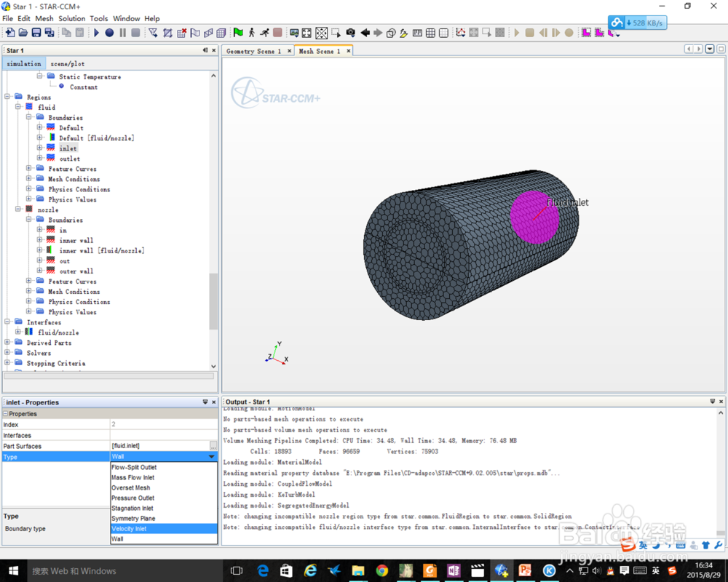Open Google Chrome from the taskbar
This screenshot has width=728, height=582.
tap(381, 571)
